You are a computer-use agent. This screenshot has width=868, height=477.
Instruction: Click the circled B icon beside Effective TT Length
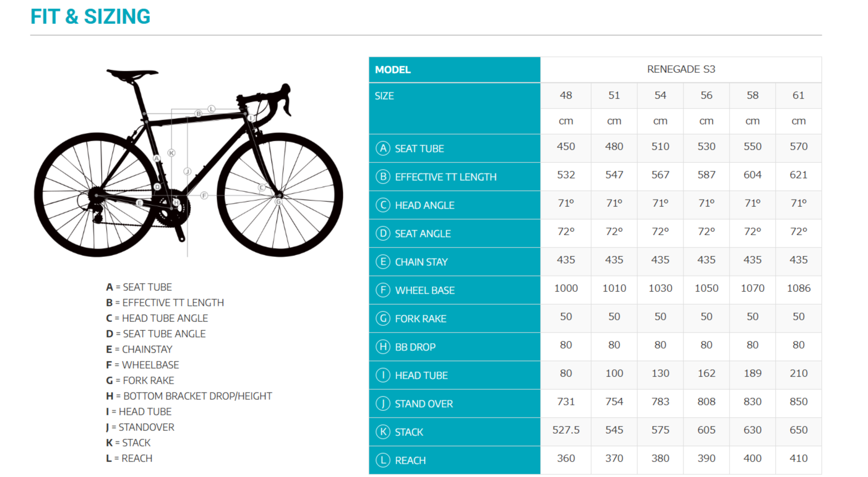[x=382, y=177]
